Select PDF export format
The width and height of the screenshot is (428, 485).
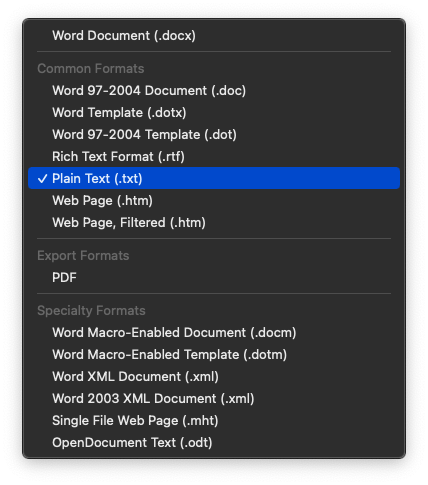[214, 277]
